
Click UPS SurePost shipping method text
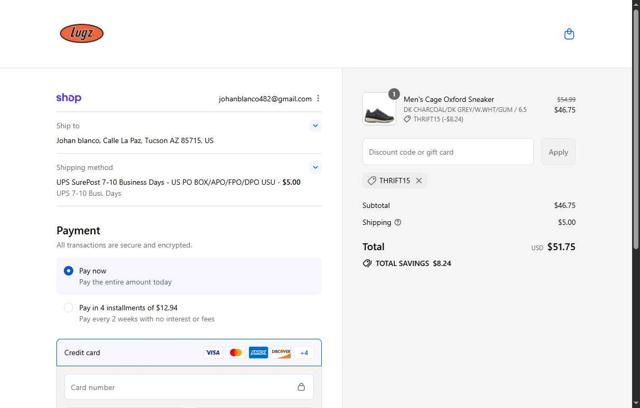tap(178, 182)
